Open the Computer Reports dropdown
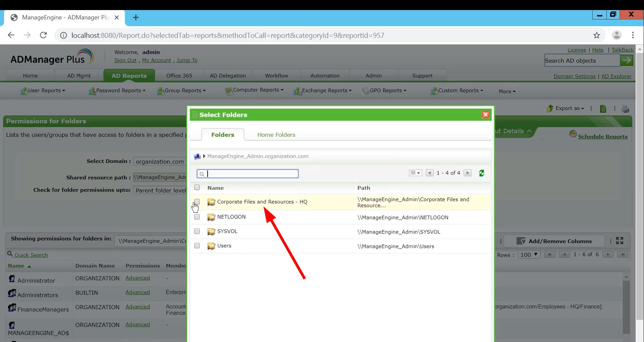Screen dimensions: 644x342 [x=255, y=90]
